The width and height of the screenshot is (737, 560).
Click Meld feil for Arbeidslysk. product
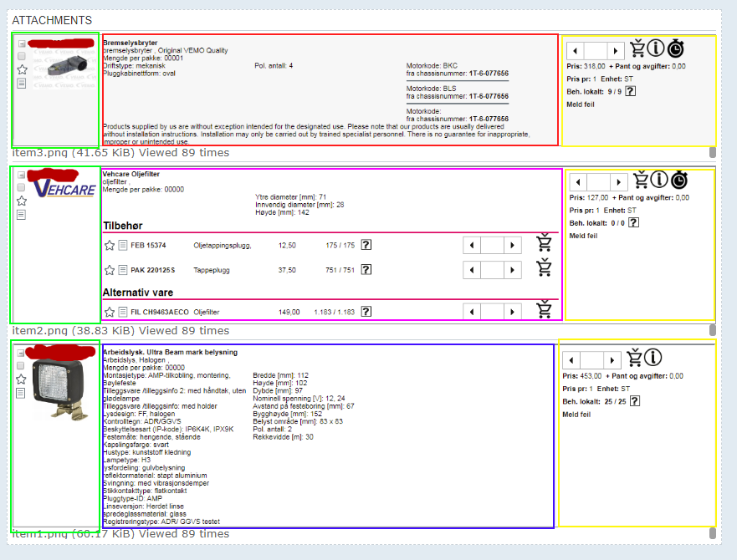pyautogui.click(x=576, y=414)
